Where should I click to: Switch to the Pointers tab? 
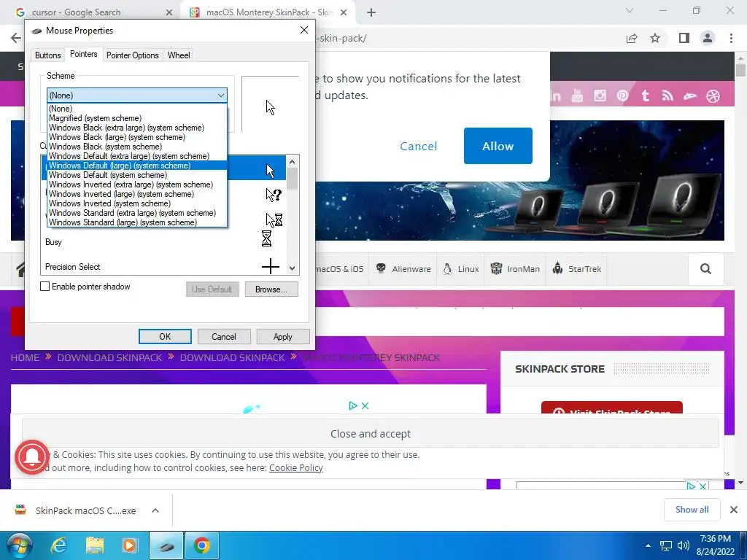(83, 54)
